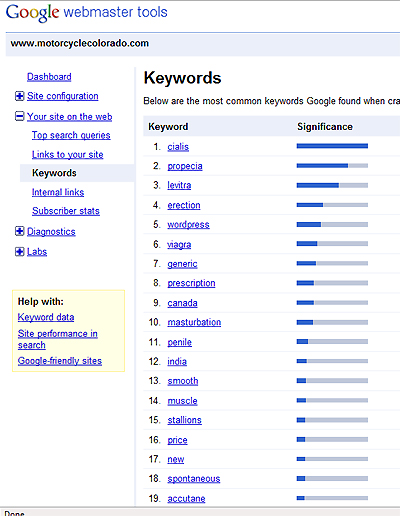
Task: Go to Links to your site
Action: [68, 155]
